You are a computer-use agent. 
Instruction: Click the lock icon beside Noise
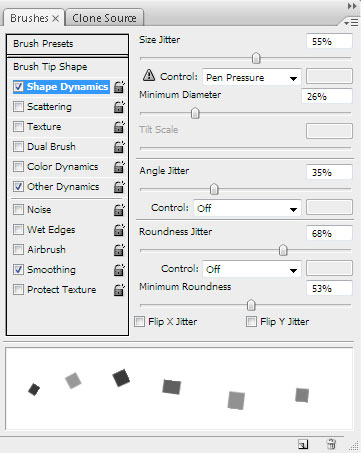click(x=119, y=210)
